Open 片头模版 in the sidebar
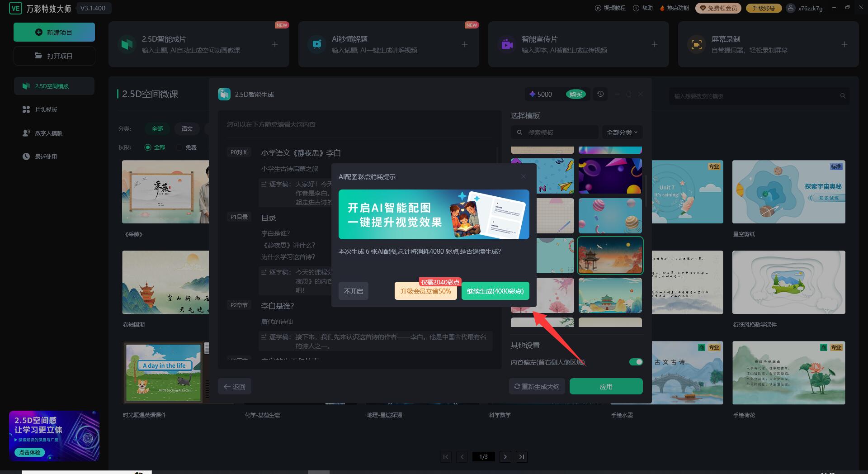The image size is (868, 474). pos(46,110)
